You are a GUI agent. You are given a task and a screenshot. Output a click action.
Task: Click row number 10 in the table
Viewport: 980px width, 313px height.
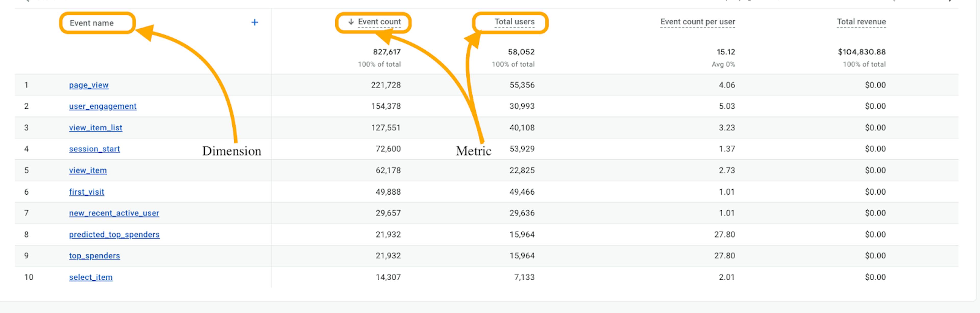click(x=29, y=277)
